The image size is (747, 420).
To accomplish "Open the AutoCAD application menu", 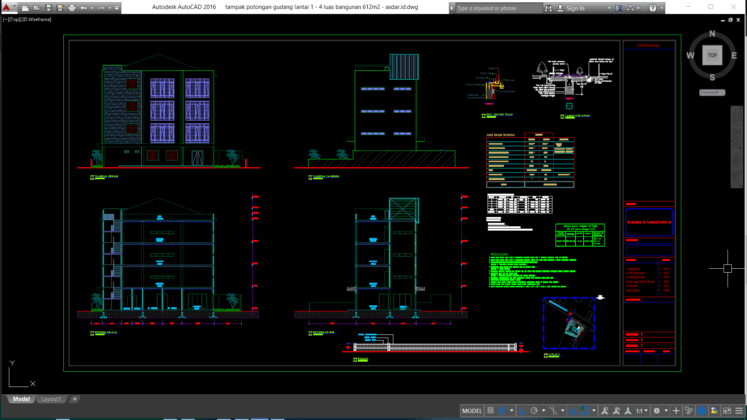I will point(8,7).
